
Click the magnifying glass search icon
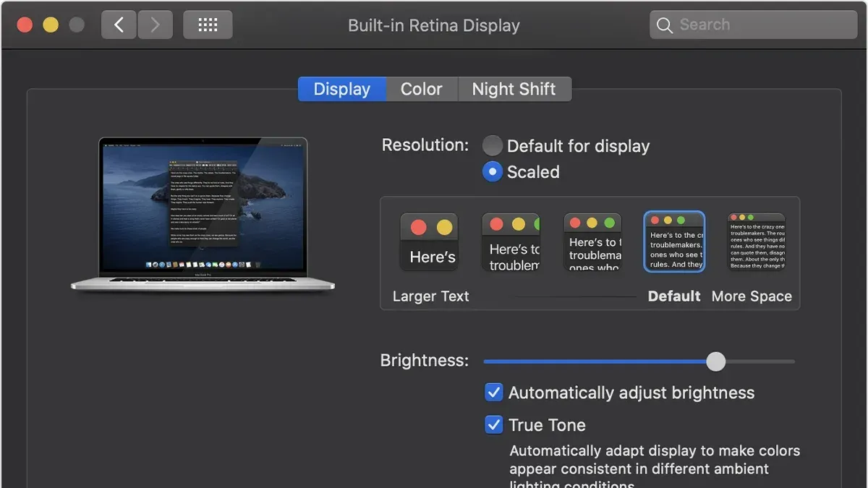[x=665, y=25]
